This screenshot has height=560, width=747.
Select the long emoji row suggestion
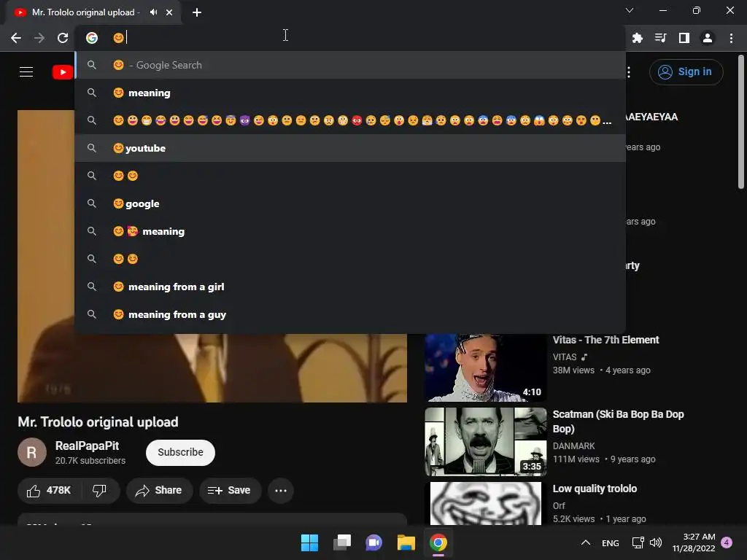click(350, 120)
